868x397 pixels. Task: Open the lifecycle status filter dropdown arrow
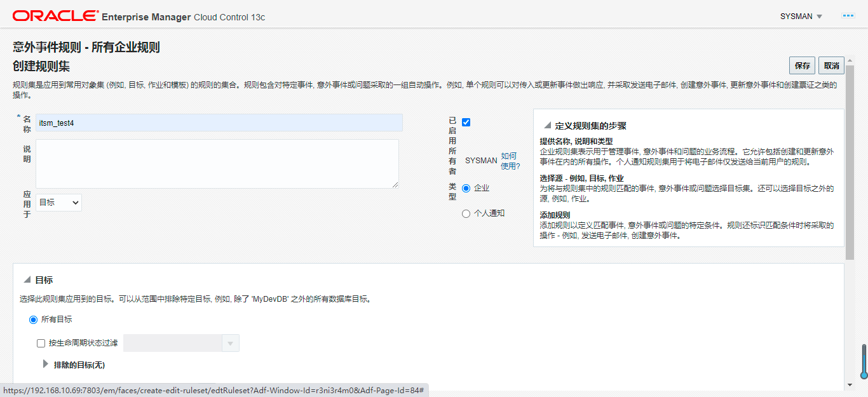click(x=231, y=343)
